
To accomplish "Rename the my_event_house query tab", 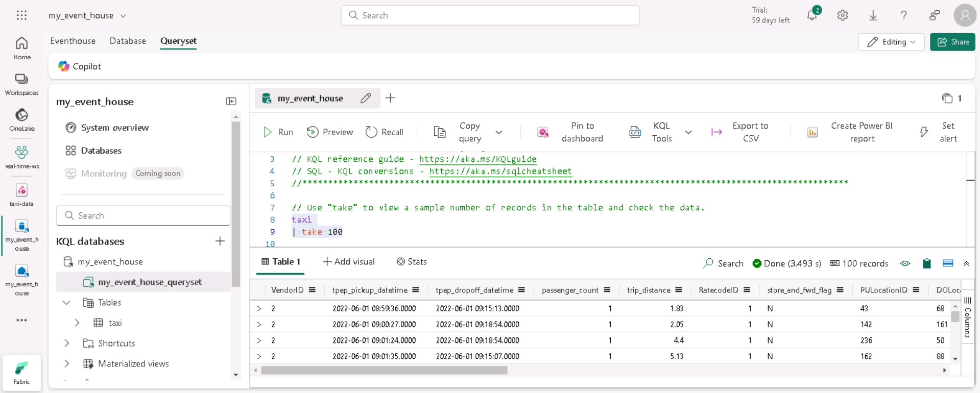I will tap(366, 98).
